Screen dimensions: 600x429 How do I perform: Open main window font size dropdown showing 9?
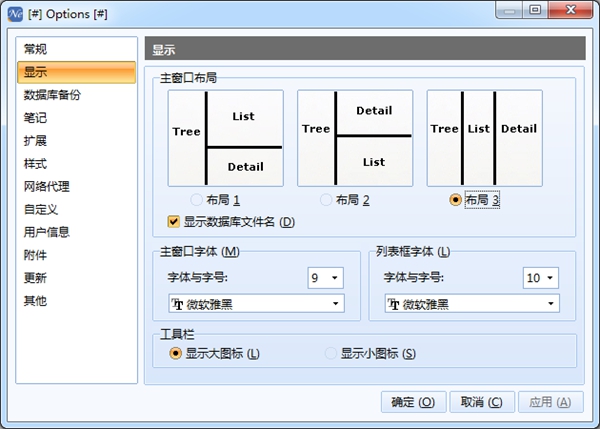[x=326, y=278]
